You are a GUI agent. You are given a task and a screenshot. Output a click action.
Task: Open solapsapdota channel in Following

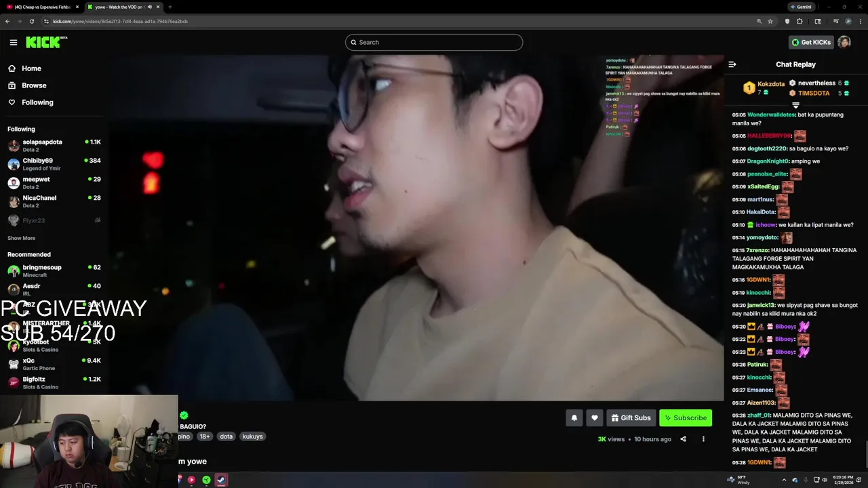coord(54,145)
